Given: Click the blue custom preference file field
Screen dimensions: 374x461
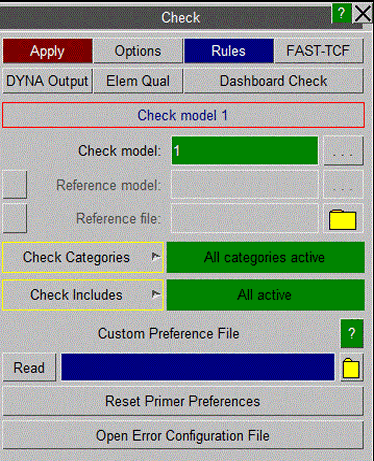Looking at the screenshot, I should point(198,367).
